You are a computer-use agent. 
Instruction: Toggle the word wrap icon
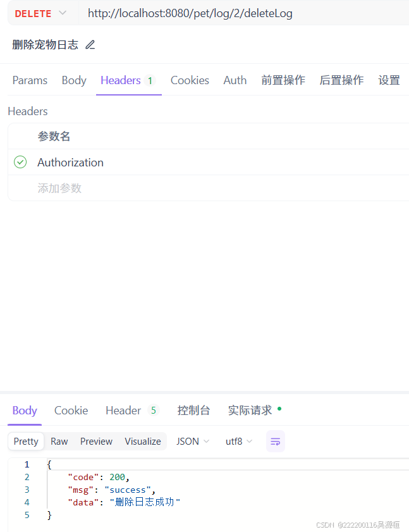pyautogui.click(x=276, y=442)
